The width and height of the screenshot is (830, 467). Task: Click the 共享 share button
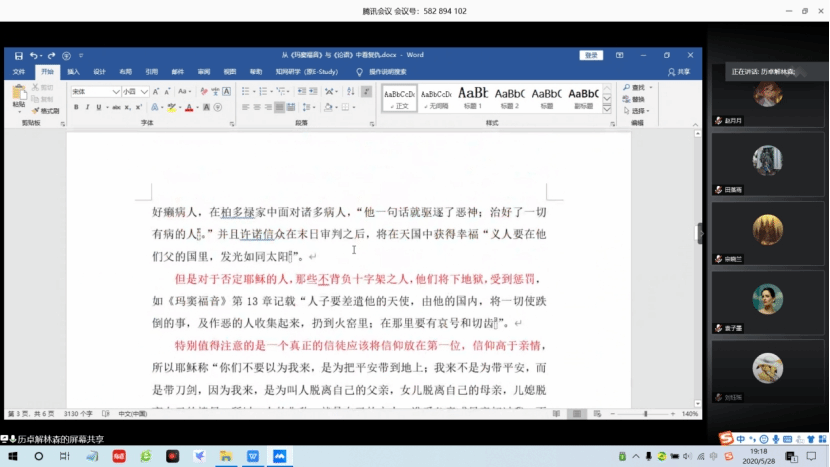679,72
